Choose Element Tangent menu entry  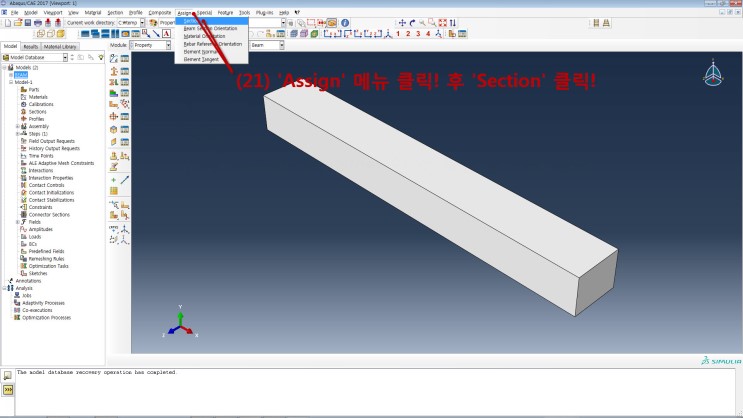pyautogui.click(x=211, y=59)
